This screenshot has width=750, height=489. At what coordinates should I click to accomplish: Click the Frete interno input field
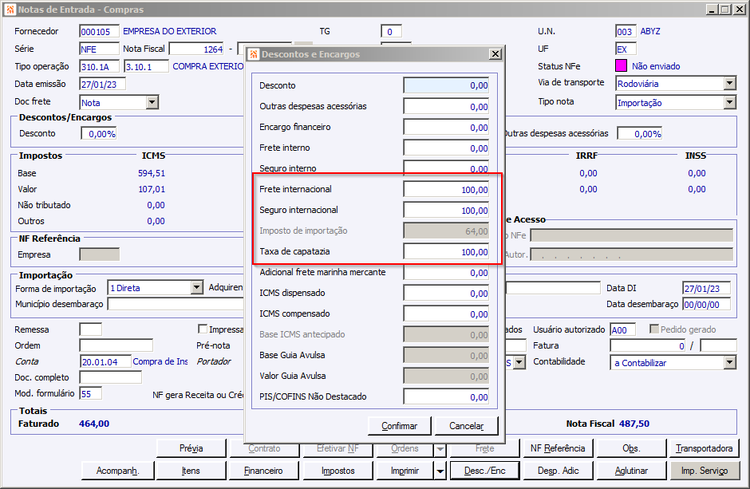446,148
